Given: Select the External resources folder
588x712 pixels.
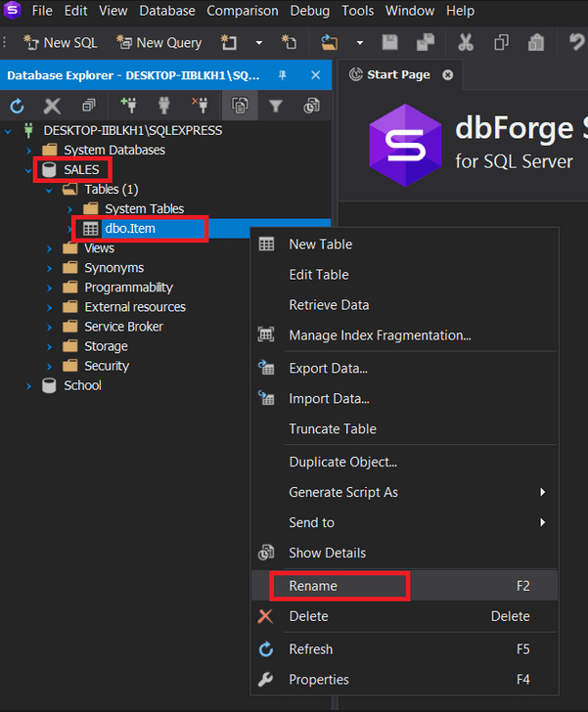Looking at the screenshot, I should 135,307.
